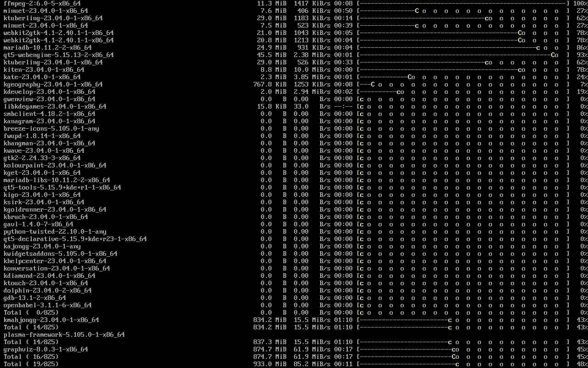The height and width of the screenshot is (368, 588).
Task: Select kwidgetsaddons-5.105.0-1-x86_64 text
Action: pyautogui.click(x=60, y=253)
